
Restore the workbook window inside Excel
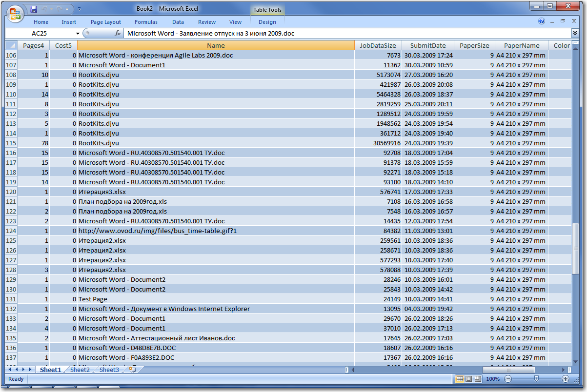coord(563,21)
